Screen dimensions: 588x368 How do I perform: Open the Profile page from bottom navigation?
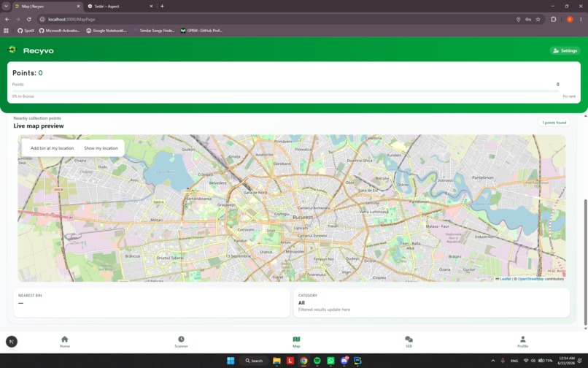[523, 342]
